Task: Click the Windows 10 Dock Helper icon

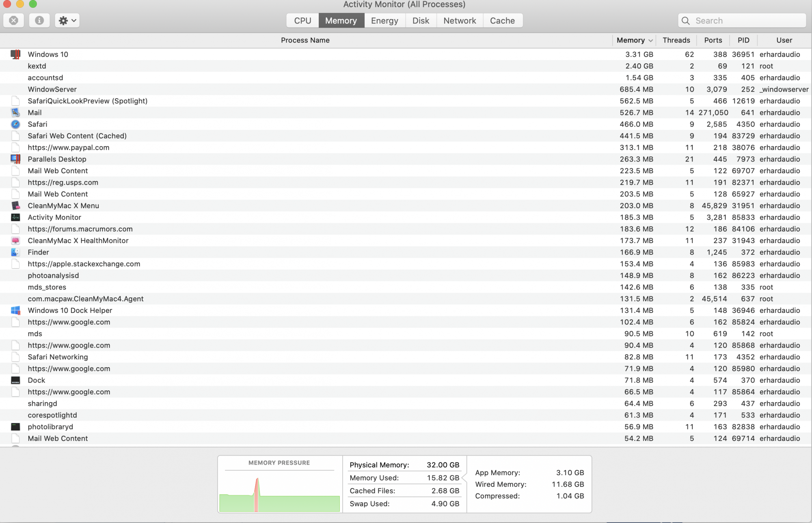Action: (x=15, y=310)
